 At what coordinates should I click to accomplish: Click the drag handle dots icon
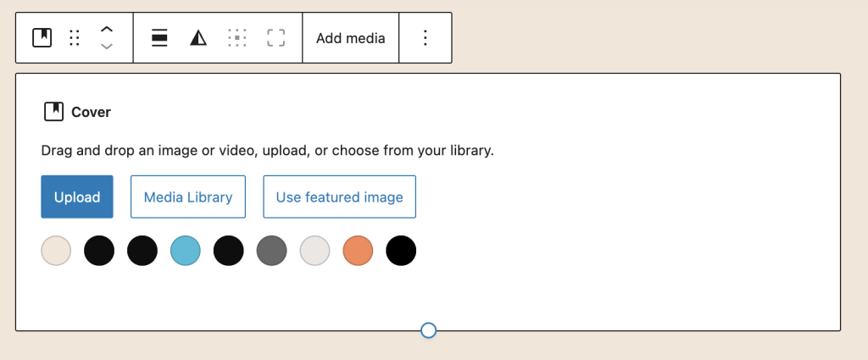pos(75,37)
